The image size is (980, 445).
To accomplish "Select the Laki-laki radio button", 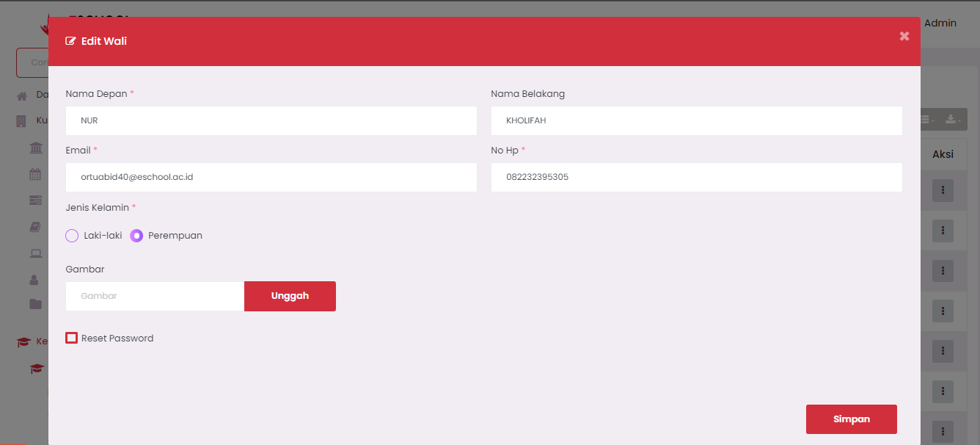I will 72,236.
